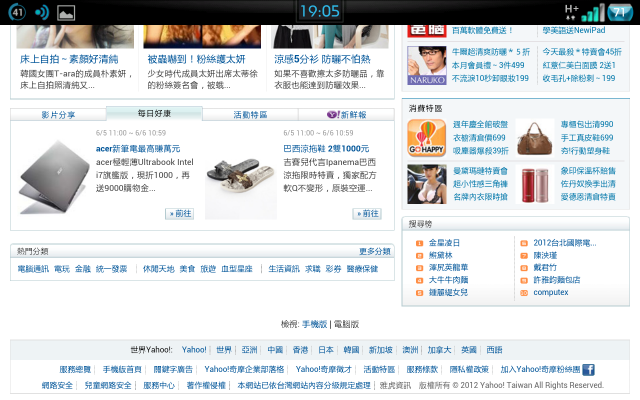Open the NARUKO advertisement image
The height and width of the screenshot is (400, 640).
click(427, 65)
